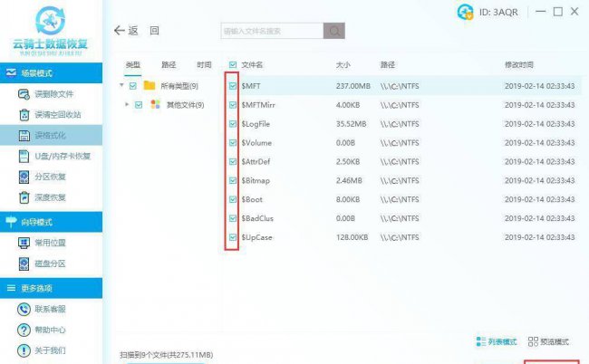Click the magnifier search button

click(334, 31)
